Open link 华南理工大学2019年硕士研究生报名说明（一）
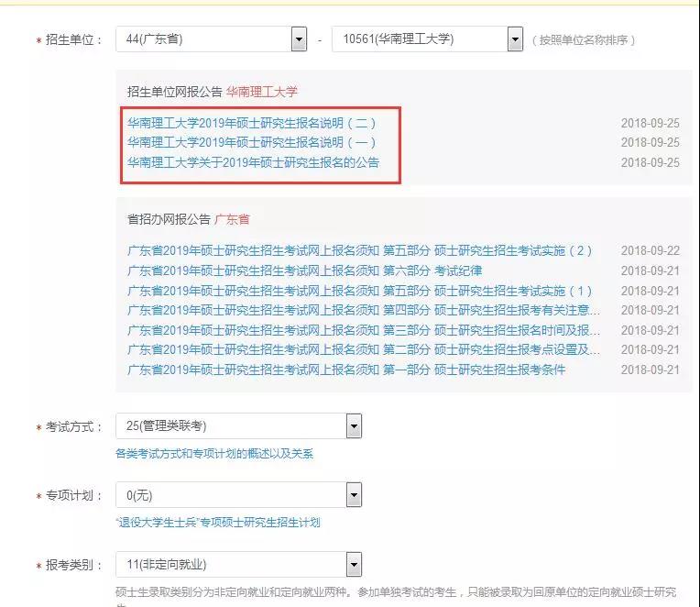The height and width of the screenshot is (607, 700). point(252,143)
